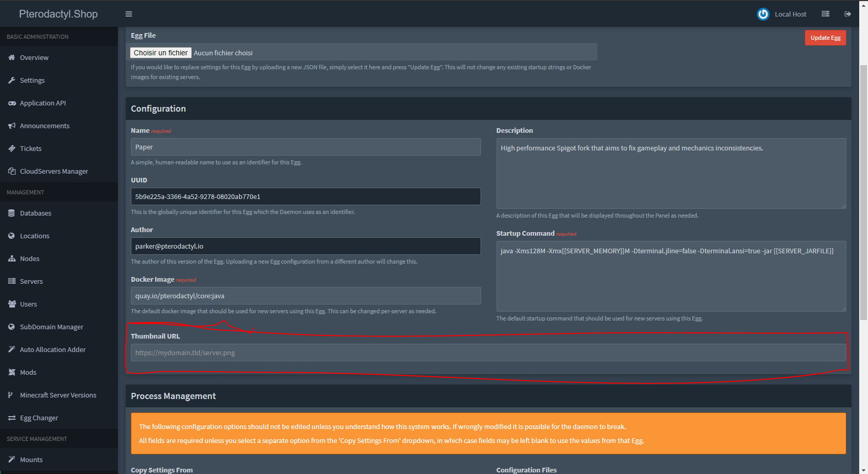The image size is (868, 474).
Task: Open CloudServers Manager in sidebar
Action: [x=54, y=171]
